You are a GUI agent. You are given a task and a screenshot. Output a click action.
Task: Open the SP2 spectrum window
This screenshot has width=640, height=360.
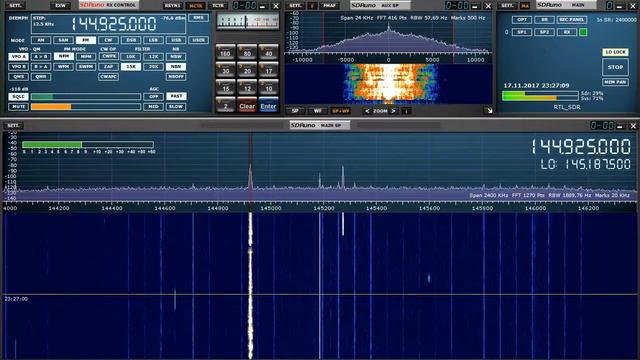tap(544, 32)
